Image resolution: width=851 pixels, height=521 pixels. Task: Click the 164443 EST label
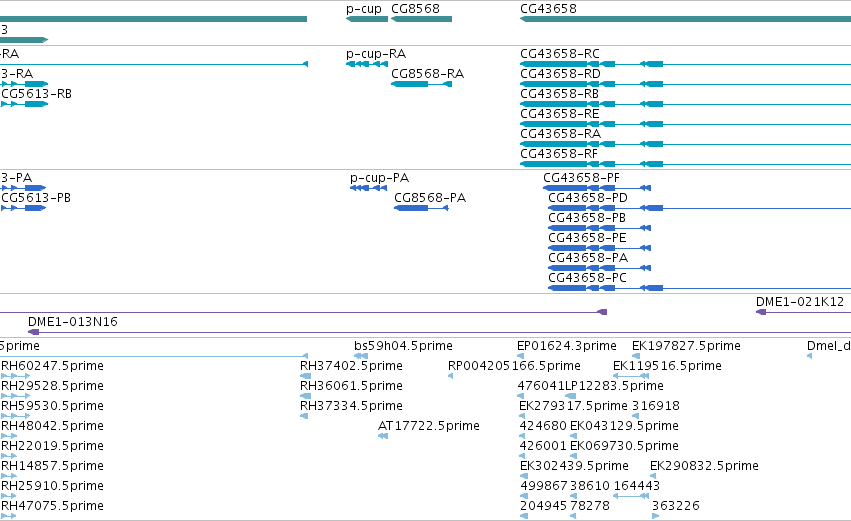pyautogui.click(x=636, y=486)
